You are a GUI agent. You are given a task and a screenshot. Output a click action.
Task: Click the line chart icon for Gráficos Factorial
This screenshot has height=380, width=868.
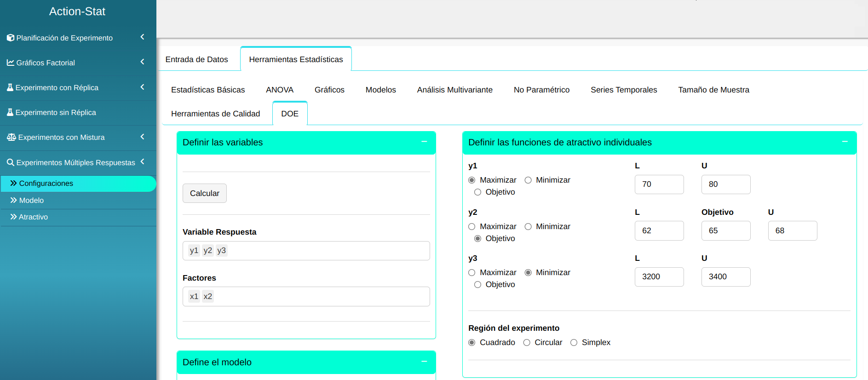10,63
